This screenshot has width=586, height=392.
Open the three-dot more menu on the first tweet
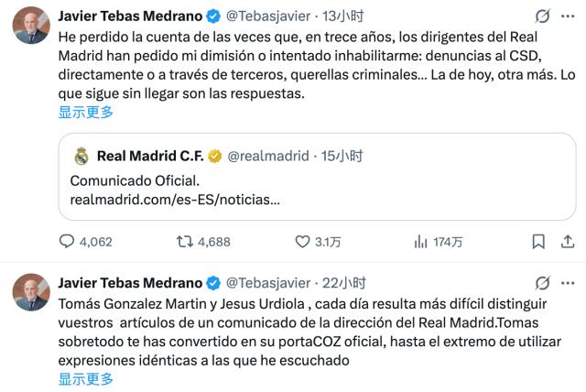(568, 16)
